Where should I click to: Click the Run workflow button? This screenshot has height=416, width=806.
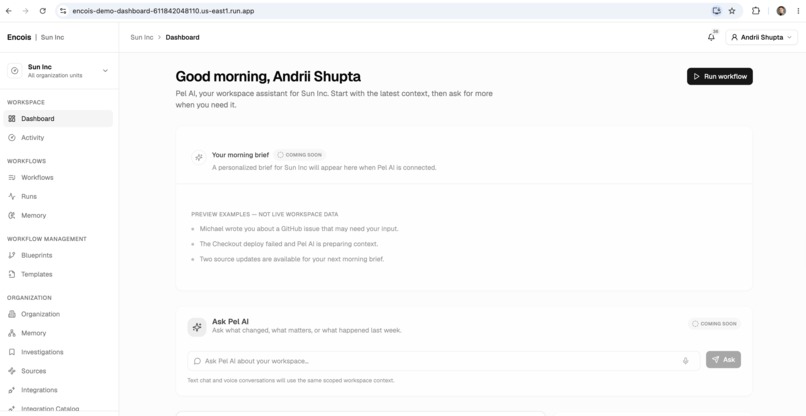[x=720, y=76]
